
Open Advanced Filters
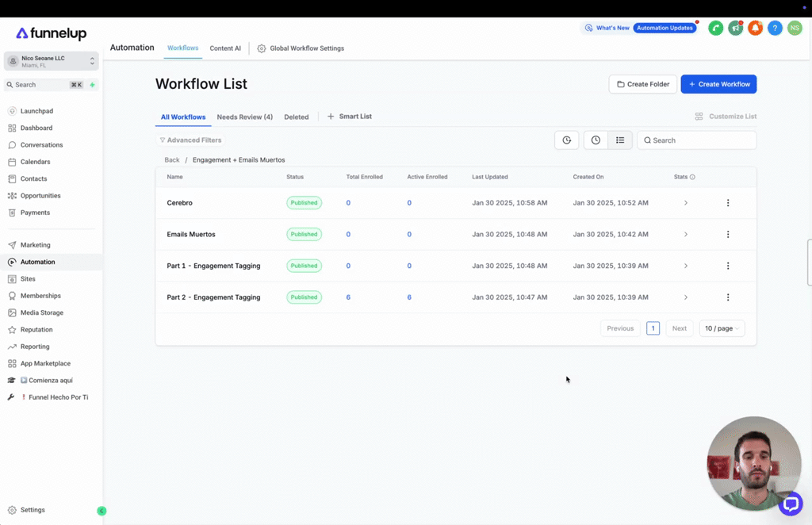190,140
